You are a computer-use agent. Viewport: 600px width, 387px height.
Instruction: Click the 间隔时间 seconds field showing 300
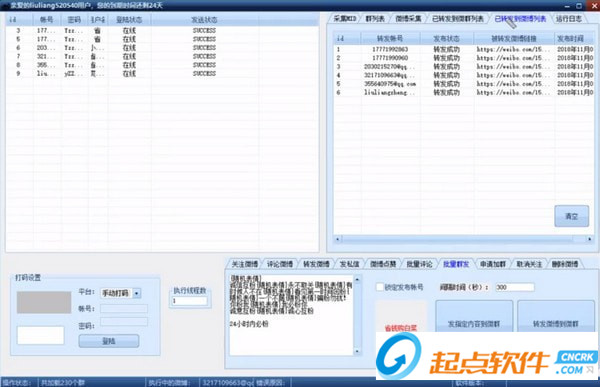[x=514, y=287]
